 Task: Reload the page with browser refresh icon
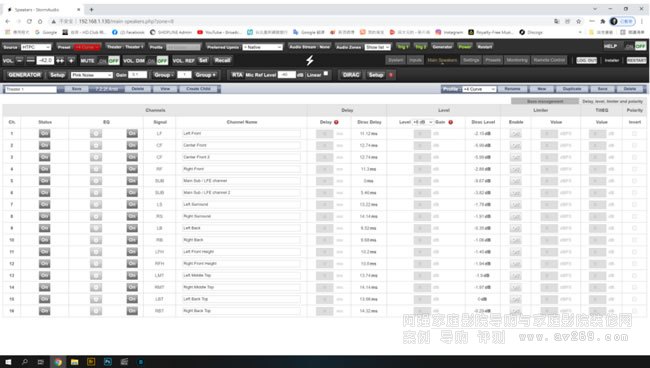coord(29,21)
